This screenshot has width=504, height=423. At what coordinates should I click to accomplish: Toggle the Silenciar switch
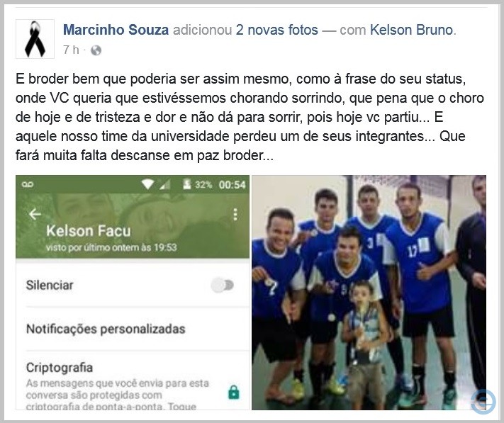[x=223, y=286]
